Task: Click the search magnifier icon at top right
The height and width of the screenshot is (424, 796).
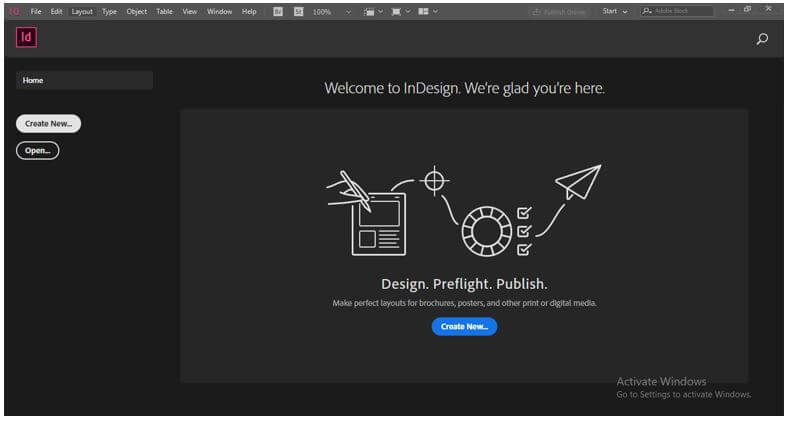Action: pyautogui.click(x=762, y=39)
